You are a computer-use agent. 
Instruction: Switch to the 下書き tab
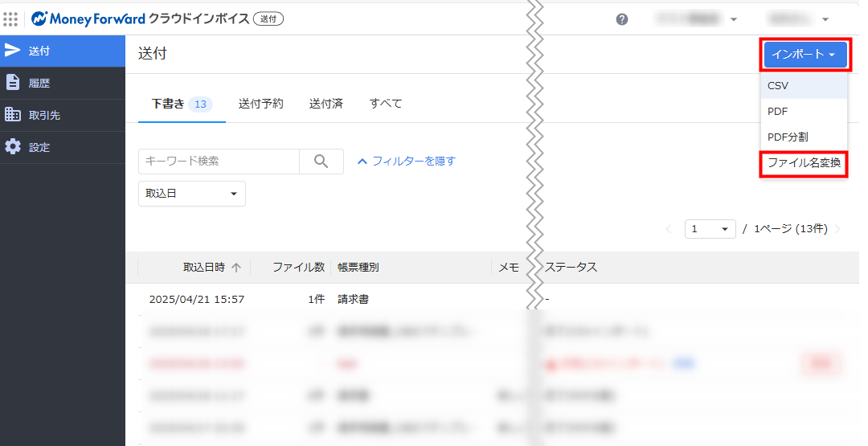click(182, 104)
